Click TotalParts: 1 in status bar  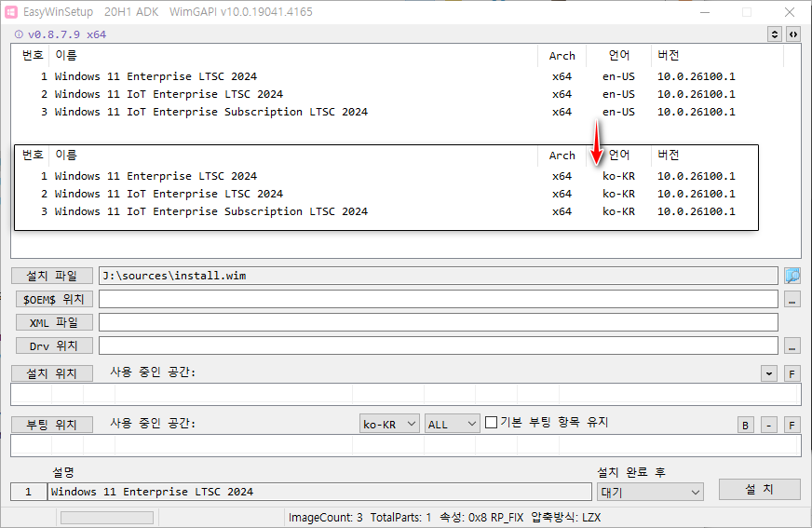[400, 518]
